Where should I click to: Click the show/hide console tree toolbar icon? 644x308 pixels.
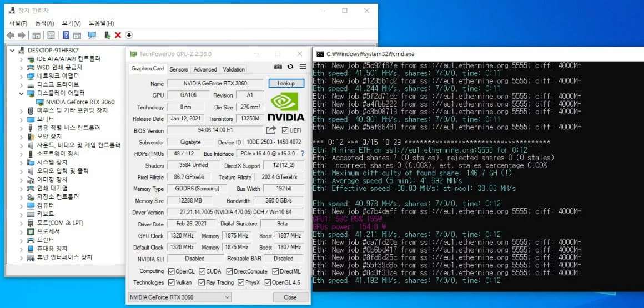pyautogui.click(x=37, y=36)
